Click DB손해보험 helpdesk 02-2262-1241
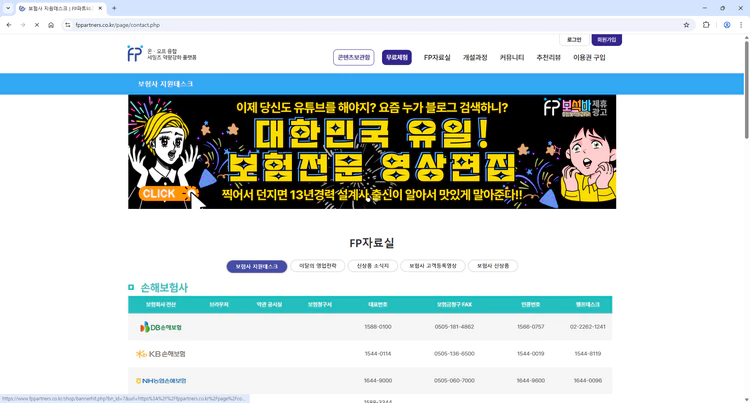Image resolution: width=750 pixels, height=403 pixels. (x=587, y=327)
